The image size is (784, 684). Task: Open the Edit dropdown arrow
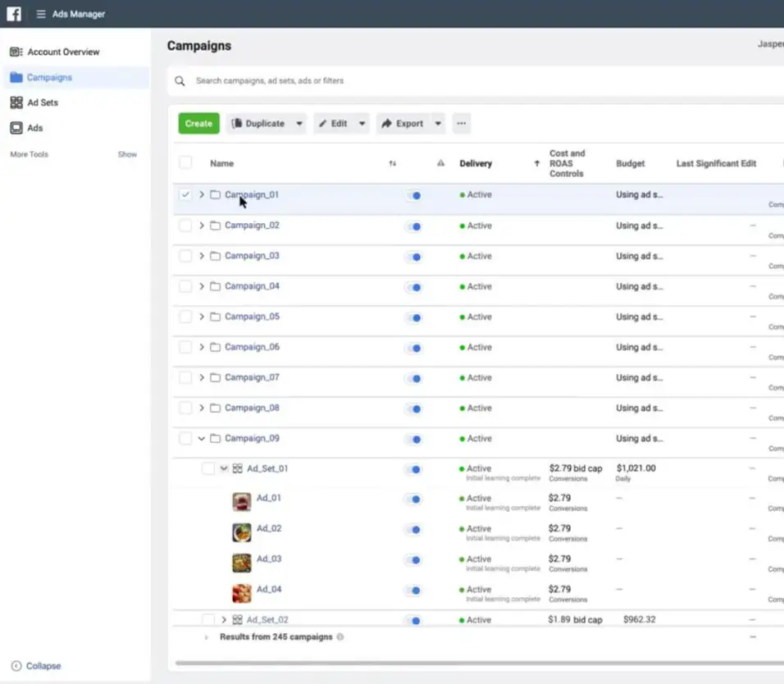coord(362,124)
